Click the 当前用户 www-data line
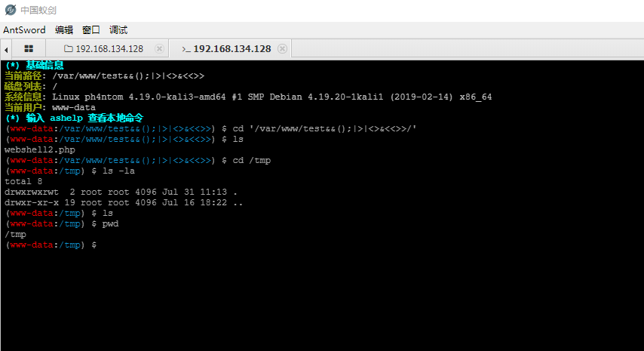The width and height of the screenshot is (644, 351). (50, 108)
